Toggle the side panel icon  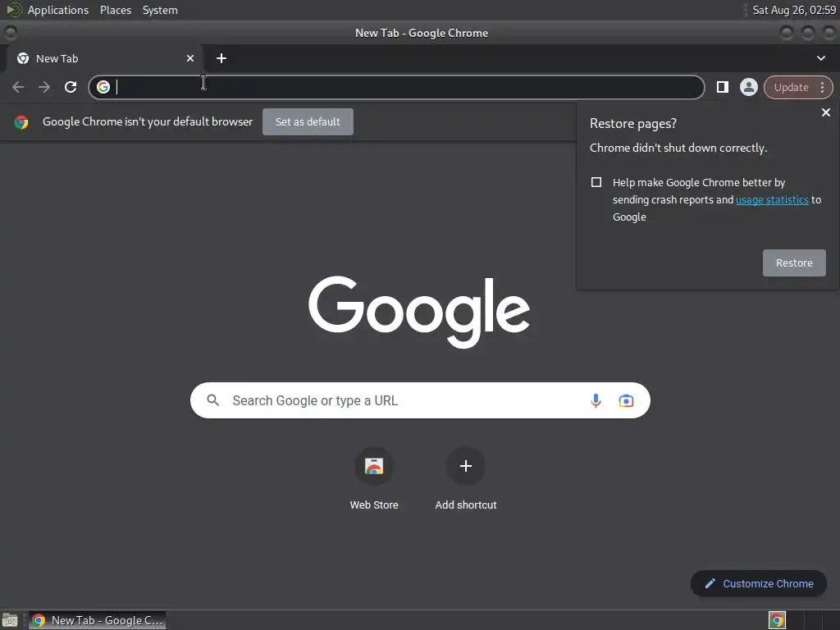[x=722, y=87]
